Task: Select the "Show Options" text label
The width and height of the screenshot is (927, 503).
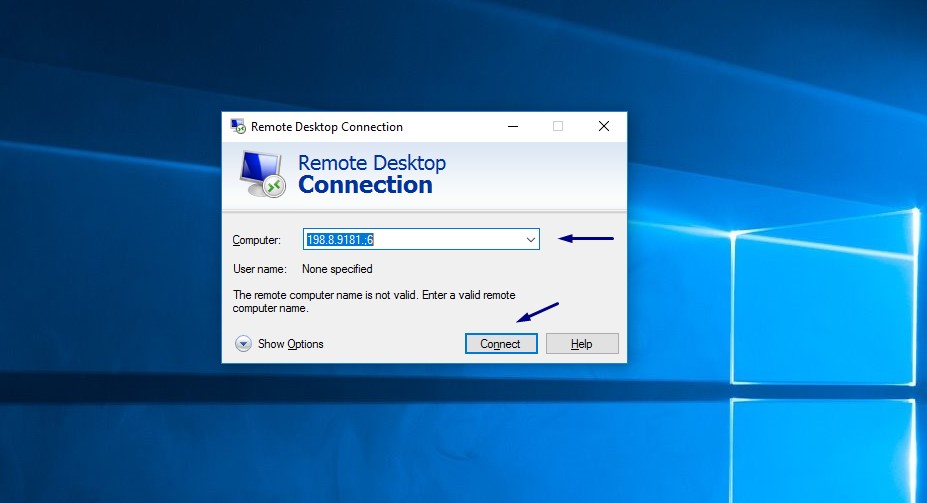Action: tap(290, 344)
